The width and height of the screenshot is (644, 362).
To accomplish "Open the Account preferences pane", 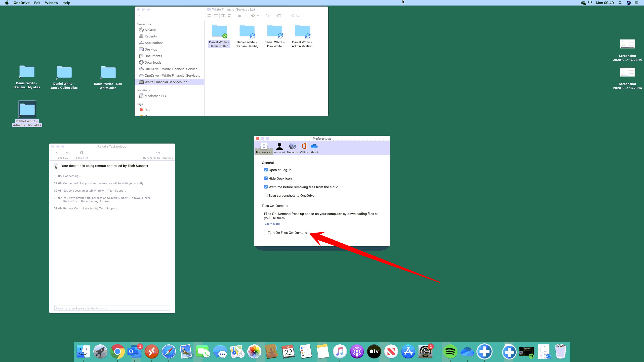I will 279,148.
